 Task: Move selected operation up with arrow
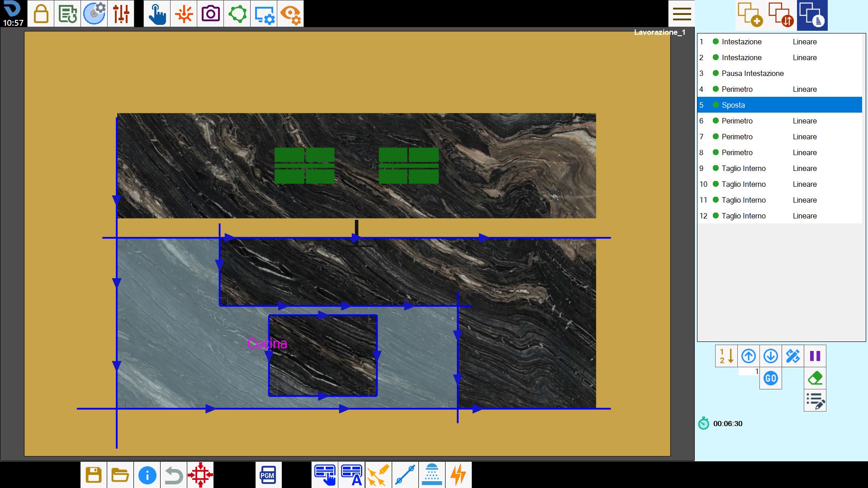click(749, 356)
